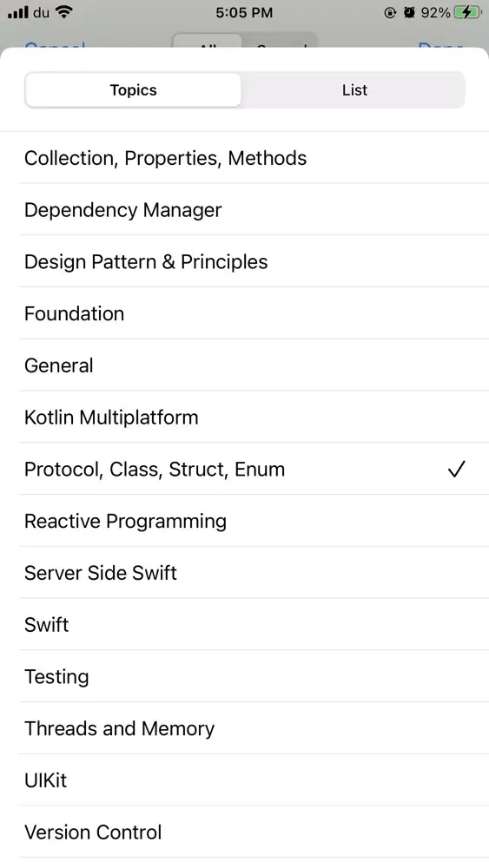
Task: Select the Foundation topic
Action: (244, 313)
